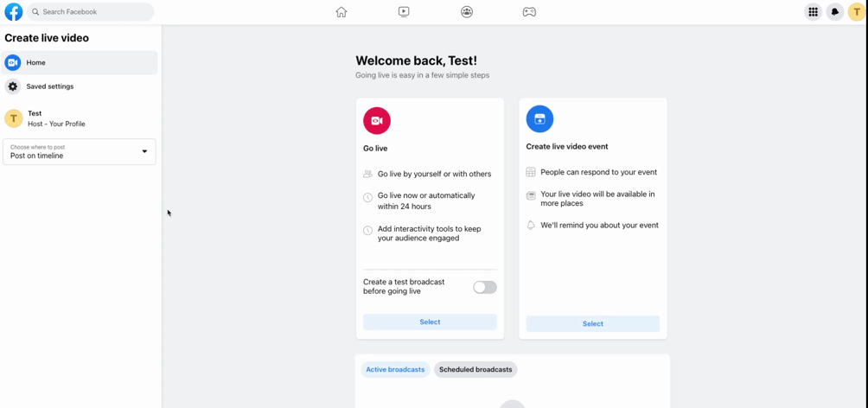
Task: Click the Facebook logo icon
Action: coord(14,12)
